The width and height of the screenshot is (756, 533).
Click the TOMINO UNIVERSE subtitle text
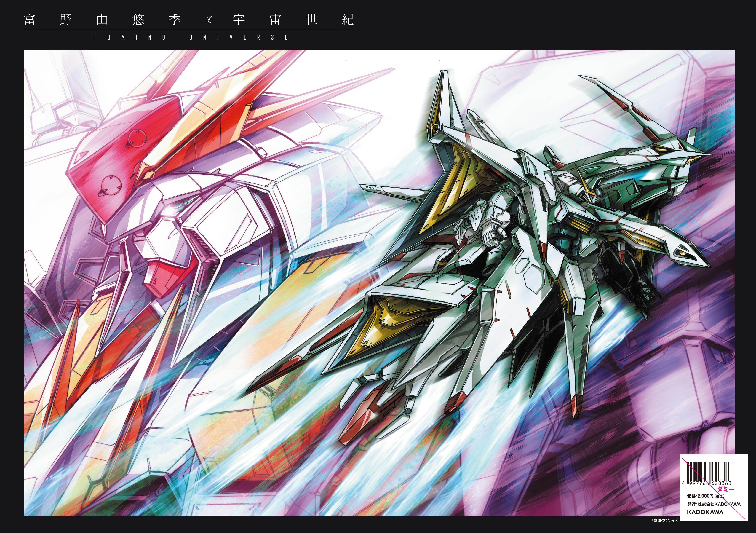(191, 37)
